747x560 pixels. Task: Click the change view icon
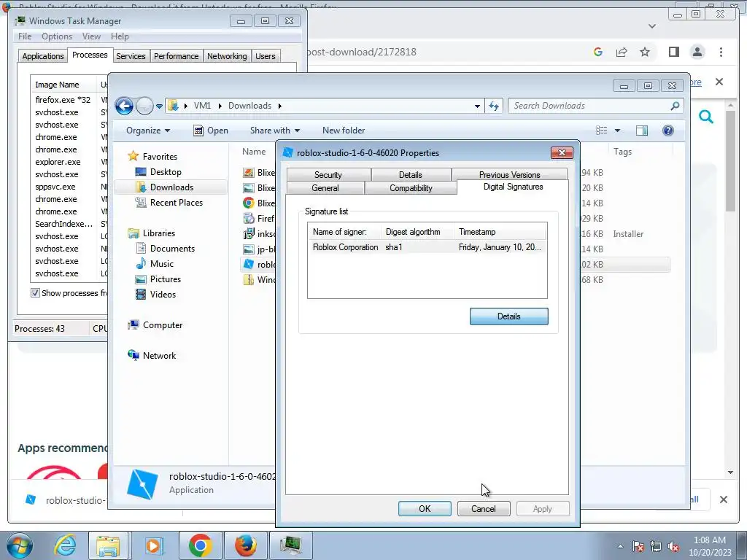coord(602,131)
